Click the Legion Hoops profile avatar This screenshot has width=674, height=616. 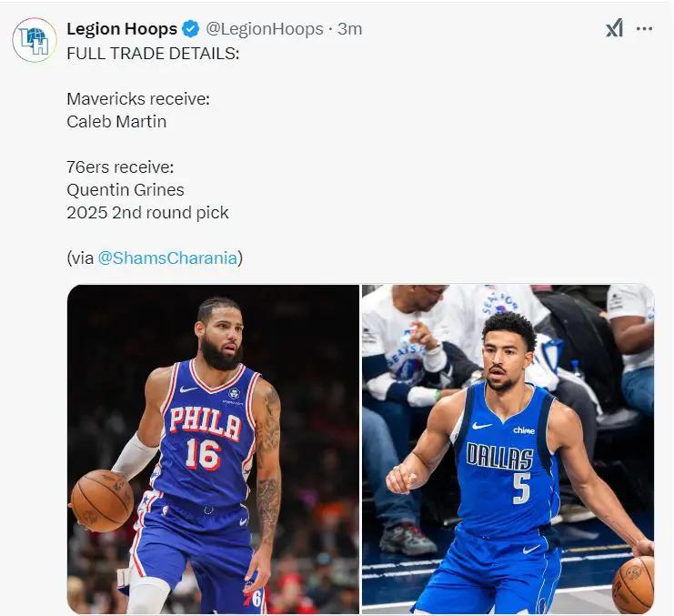(35, 40)
